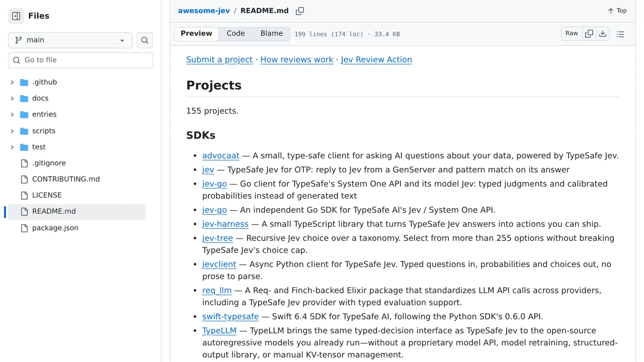The height and width of the screenshot is (362, 644).
Task: Open the jev-go link about calibrated probabilities
Action: click(x=214, y=184)
